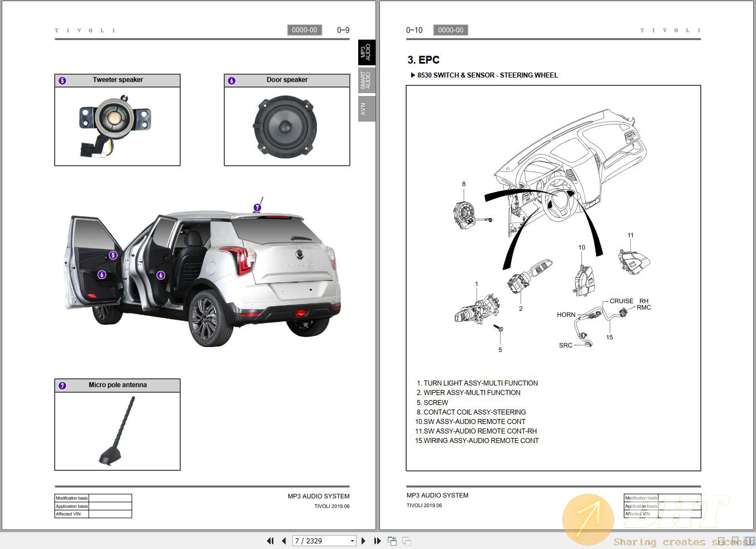
Task: Jump to the last page
Action: (x=377, y=541)
